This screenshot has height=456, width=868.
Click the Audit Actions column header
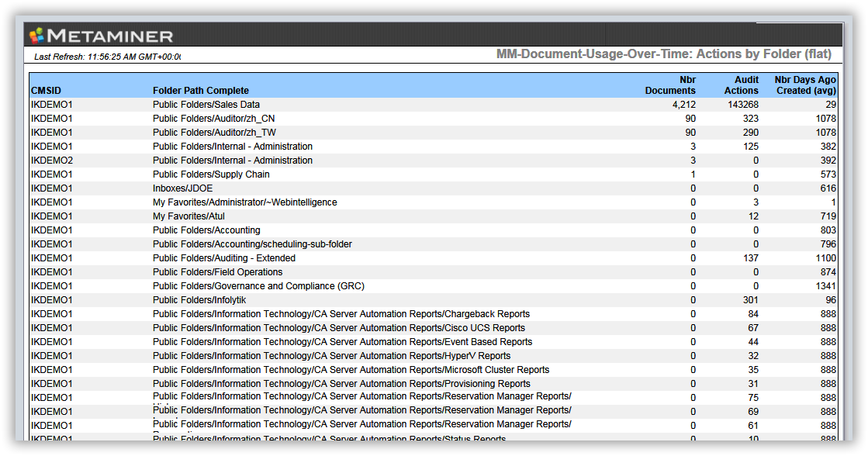[x=742, y=85]
